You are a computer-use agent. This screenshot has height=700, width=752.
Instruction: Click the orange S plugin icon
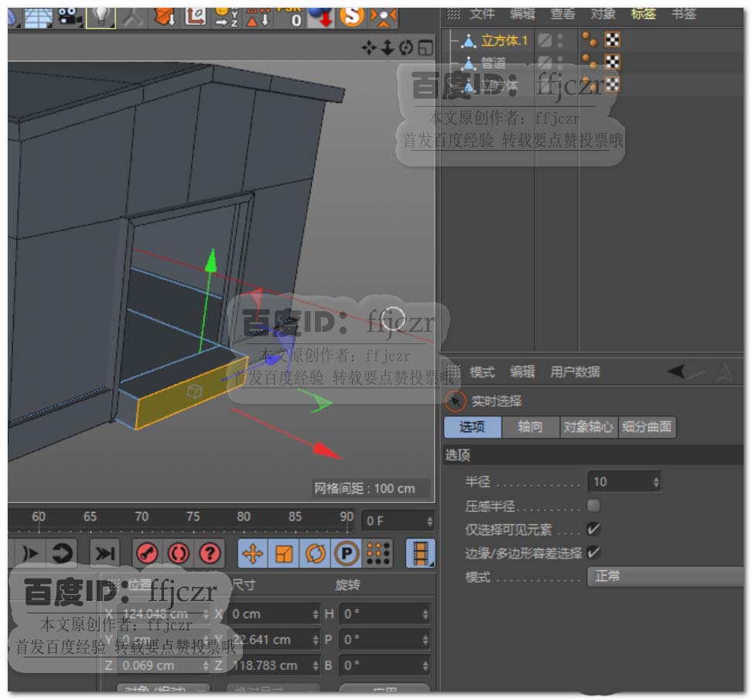tap(352, 17)
